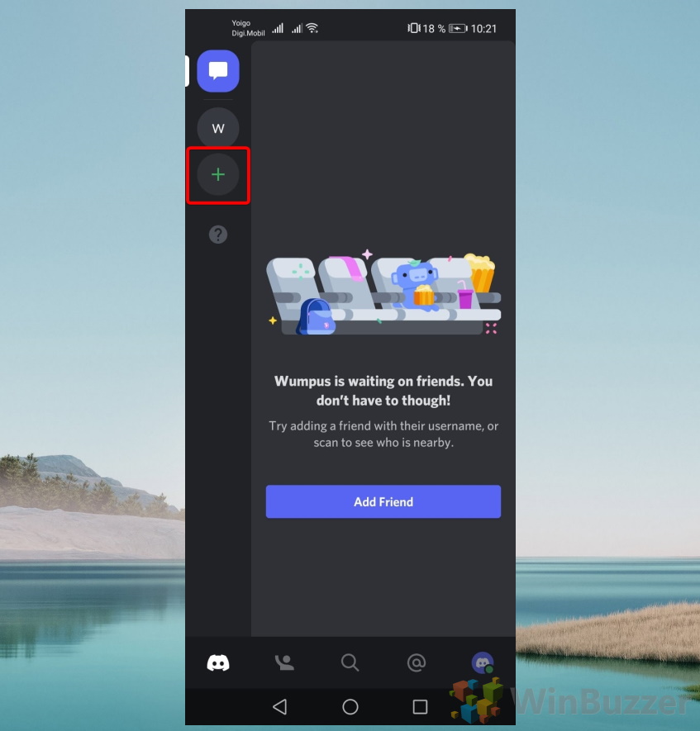Tap the Add Friend button

[x=383, y=501]
